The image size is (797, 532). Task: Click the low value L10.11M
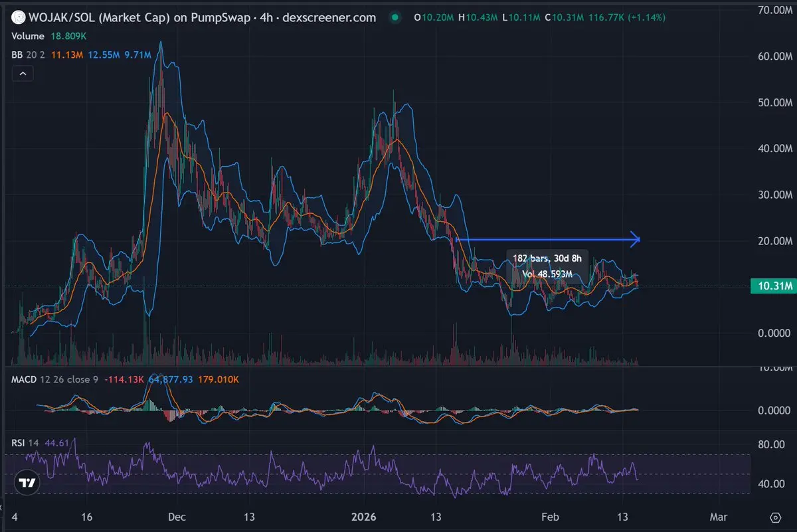pos(521,18)
